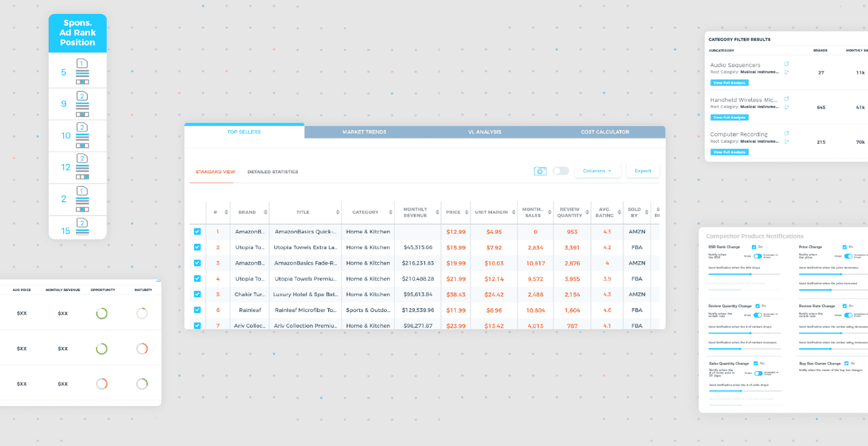Click the bell alert icon for Handheld Wireless Mic

tap(787, 107)
